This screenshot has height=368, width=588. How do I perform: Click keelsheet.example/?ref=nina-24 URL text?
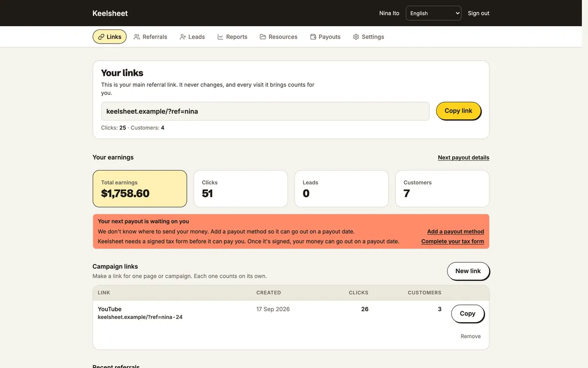coord(140,317)
